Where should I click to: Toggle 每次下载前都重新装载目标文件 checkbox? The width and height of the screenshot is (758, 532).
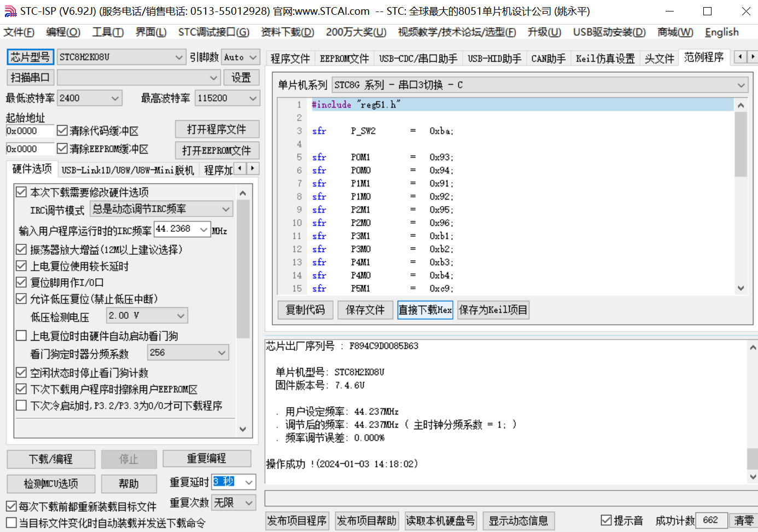(11, 506)
